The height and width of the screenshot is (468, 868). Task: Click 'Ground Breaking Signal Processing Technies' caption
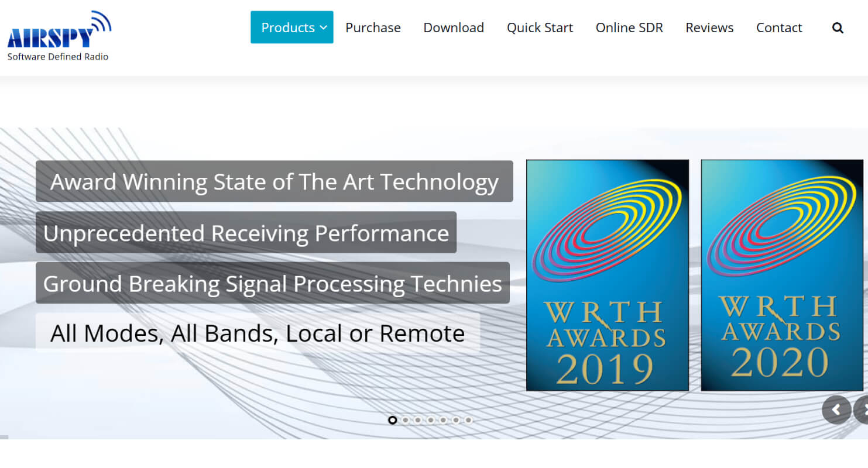(x=273, y=283)
